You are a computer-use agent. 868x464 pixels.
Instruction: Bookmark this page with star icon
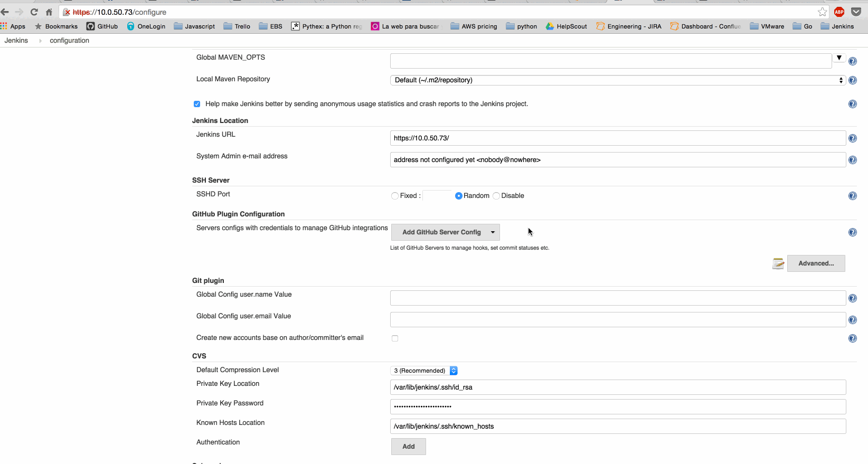pyautogui.click(x=822, y=12)
